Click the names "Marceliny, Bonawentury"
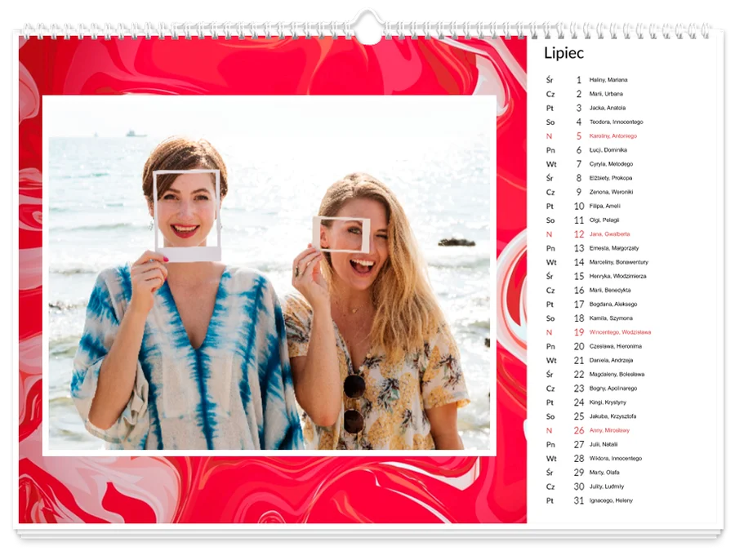Screen dimensions: 735x560 [x=618, y=262]
